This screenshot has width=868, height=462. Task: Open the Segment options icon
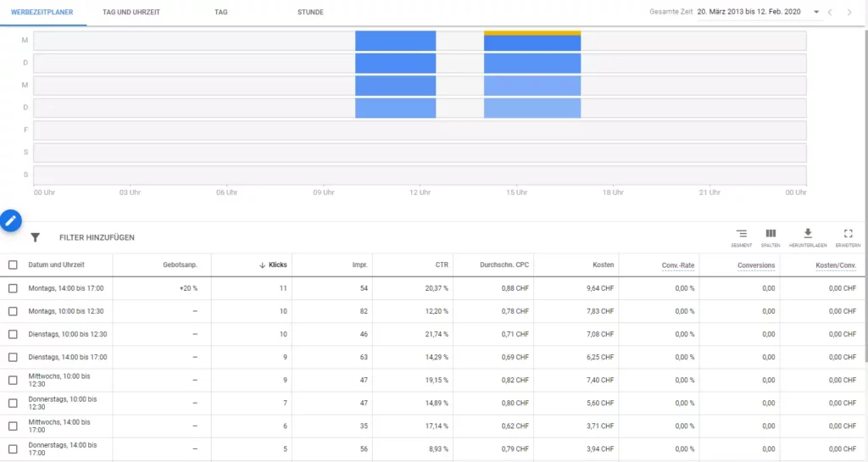(x=741, y=234)
